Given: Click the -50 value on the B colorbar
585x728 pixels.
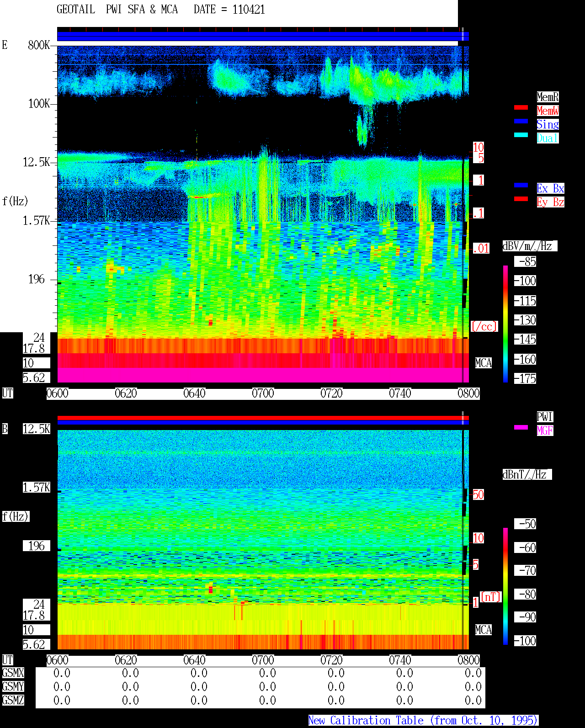Looking at the screenshot, I should tap(525, 524).
